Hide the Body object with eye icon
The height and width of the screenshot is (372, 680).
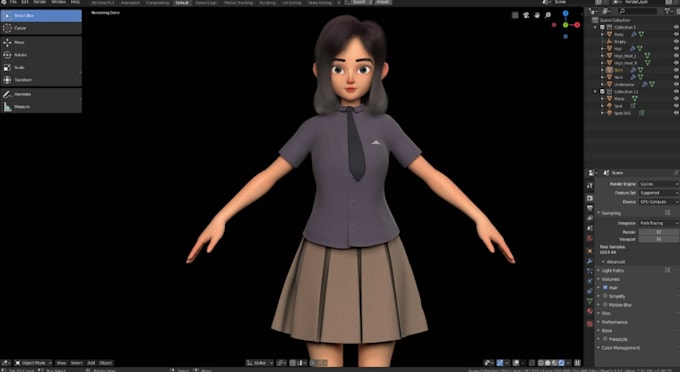pos(676,34)
